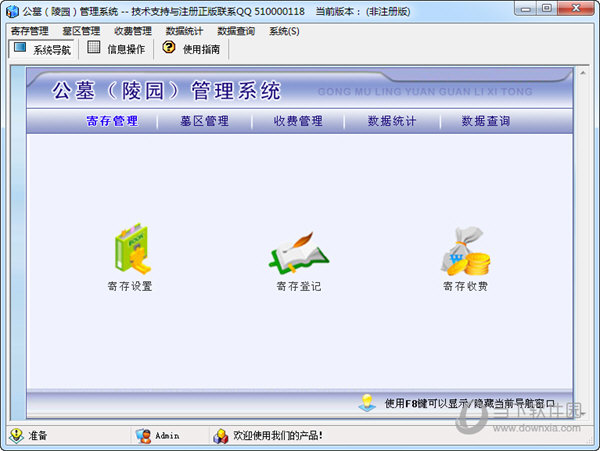Open the 收费管理 menu in menu bar
This screenshot has width=600, height=451.
tap(133, 31)
